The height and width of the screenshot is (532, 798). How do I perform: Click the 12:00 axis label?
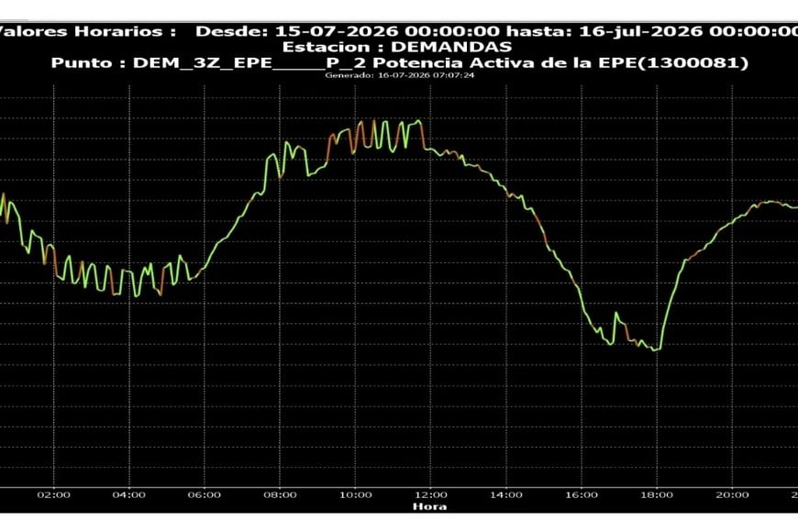coord(430,494)
